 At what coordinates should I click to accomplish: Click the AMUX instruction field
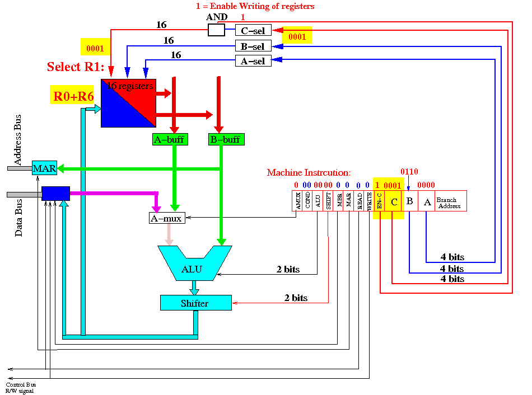[297, 201]
